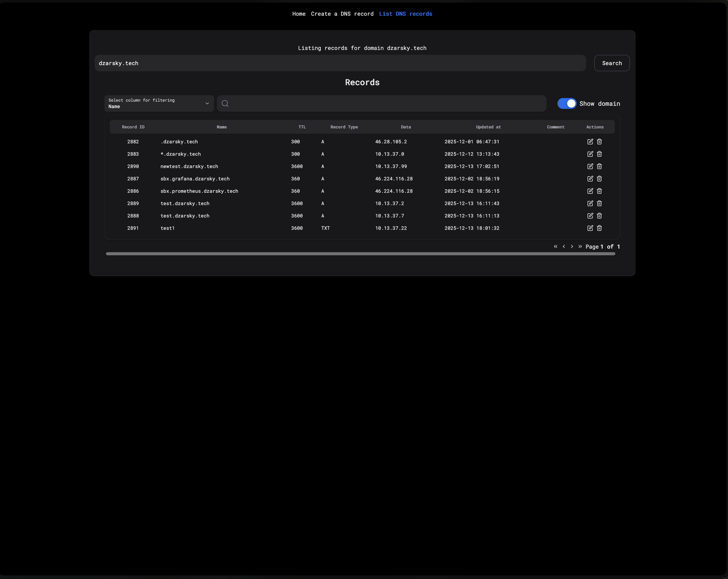Click the dzarsky.tech domain input field
The width and height of the screenshot is (728, 579).
point(340,63)
